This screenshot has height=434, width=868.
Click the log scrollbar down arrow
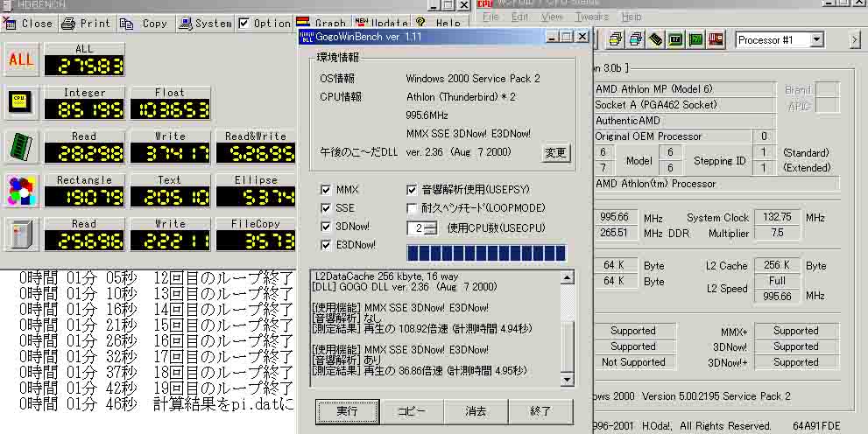[568, 379]
